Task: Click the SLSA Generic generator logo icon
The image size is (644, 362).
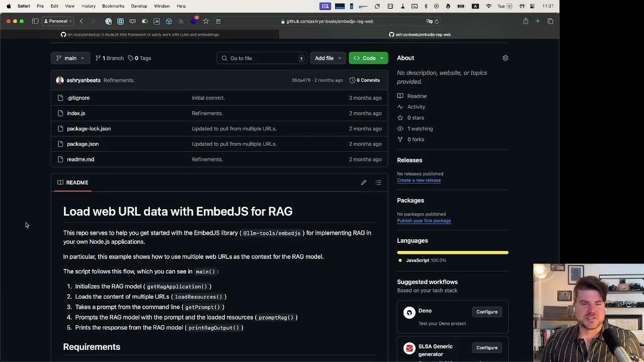Action: tap(409, 348)
